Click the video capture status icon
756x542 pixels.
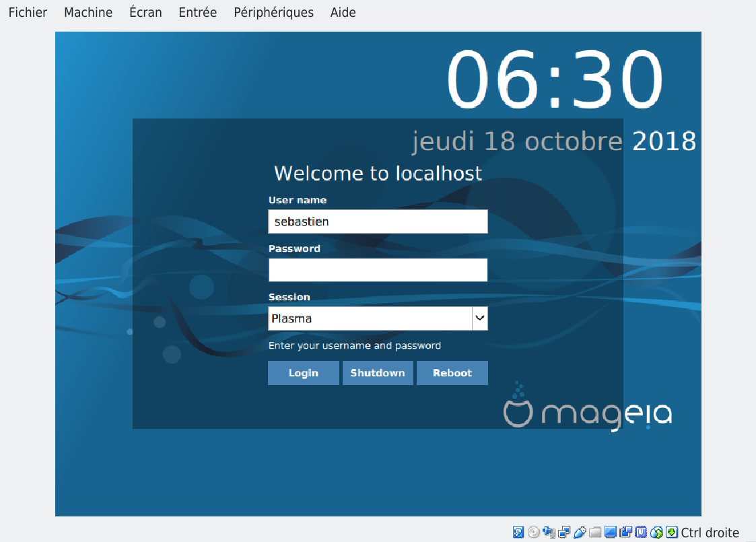point(626,532)
